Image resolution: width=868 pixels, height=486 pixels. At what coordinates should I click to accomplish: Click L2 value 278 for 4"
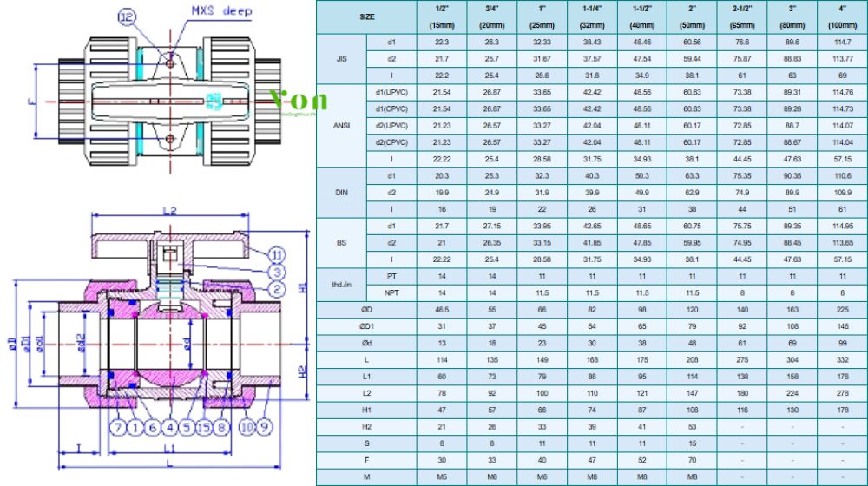coord(843,393)
